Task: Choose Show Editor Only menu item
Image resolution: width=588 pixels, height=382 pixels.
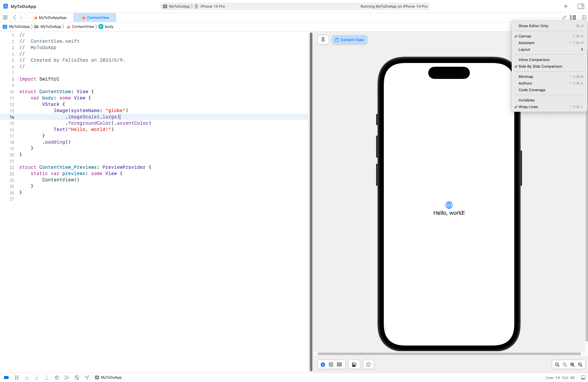Action: tap(533, 26)
